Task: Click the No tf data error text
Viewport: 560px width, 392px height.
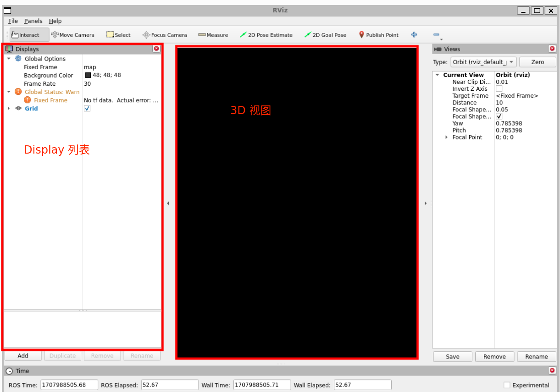Action: click(121, 100)
